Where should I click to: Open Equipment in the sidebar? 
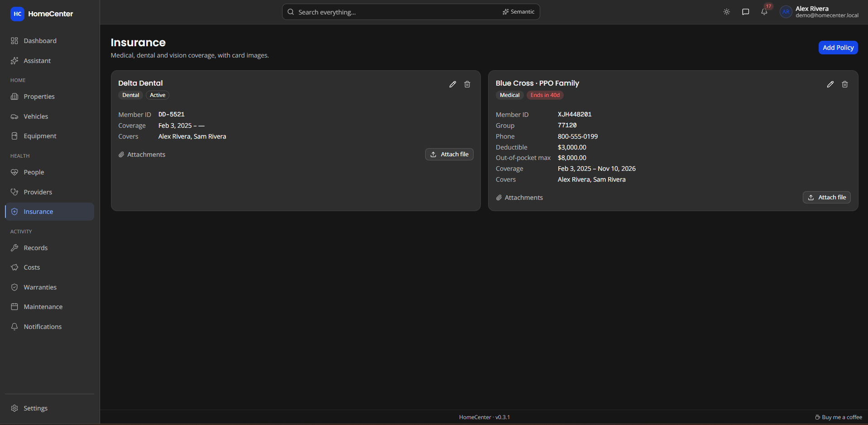tap(50, 136)
